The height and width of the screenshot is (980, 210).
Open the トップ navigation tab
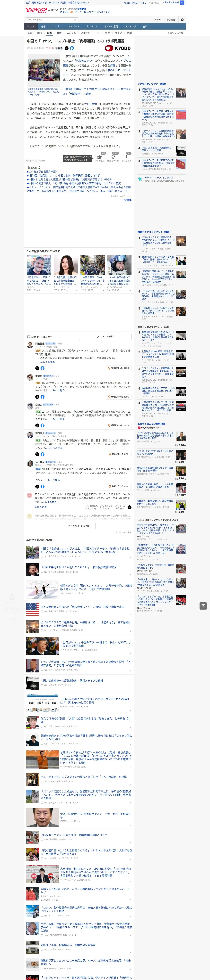(x=31, y=27)
